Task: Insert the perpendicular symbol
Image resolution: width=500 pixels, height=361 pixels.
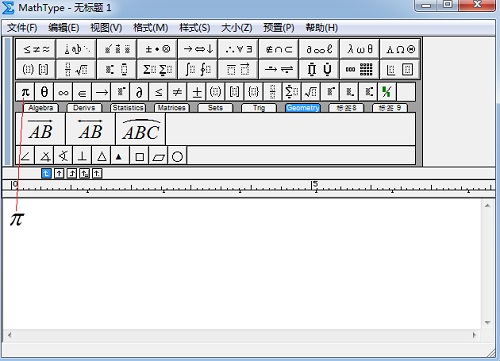Action: [x=82, y=156]
